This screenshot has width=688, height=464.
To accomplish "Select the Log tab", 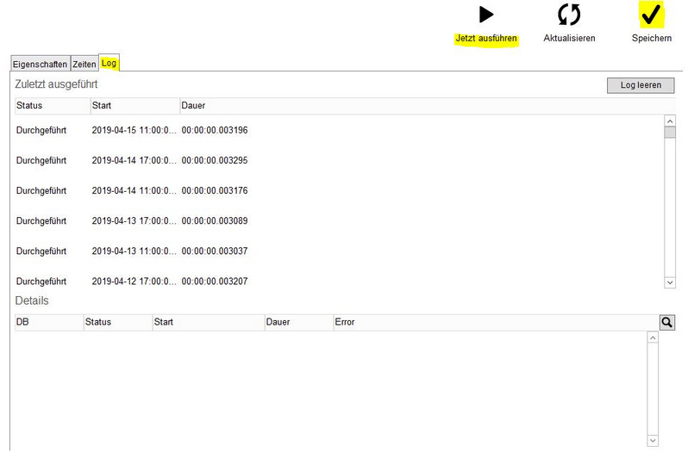I will coord(109,64).
